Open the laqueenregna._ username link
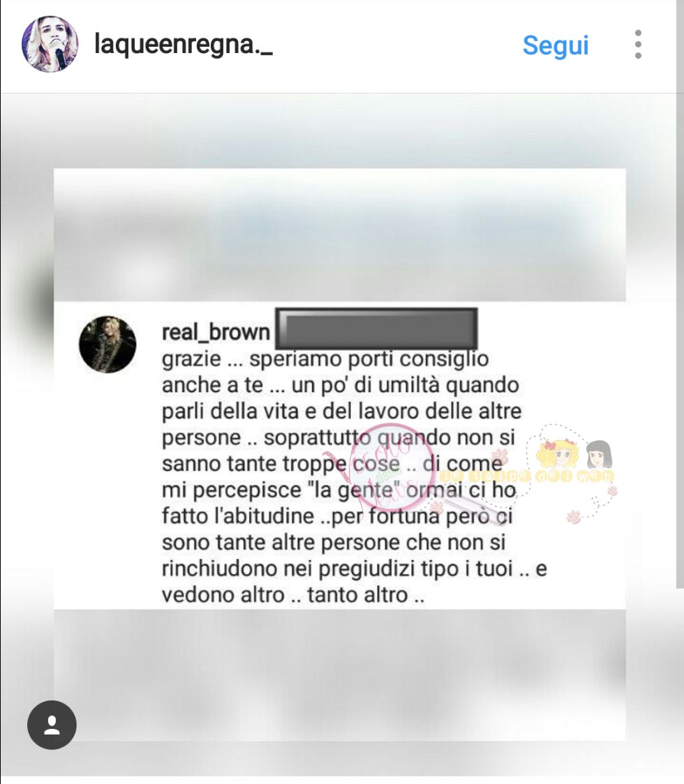684x784 pixels. tap(184, 44)
